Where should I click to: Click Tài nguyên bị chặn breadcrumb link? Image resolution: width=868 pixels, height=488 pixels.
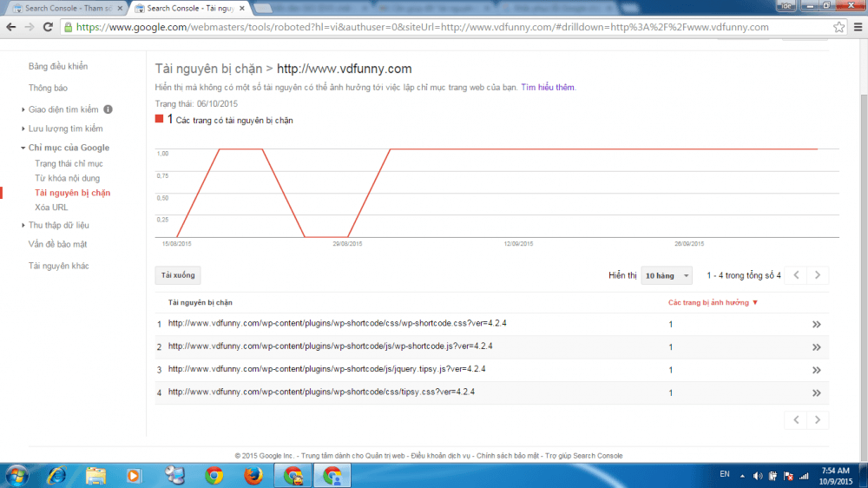(x=208, y=69)
